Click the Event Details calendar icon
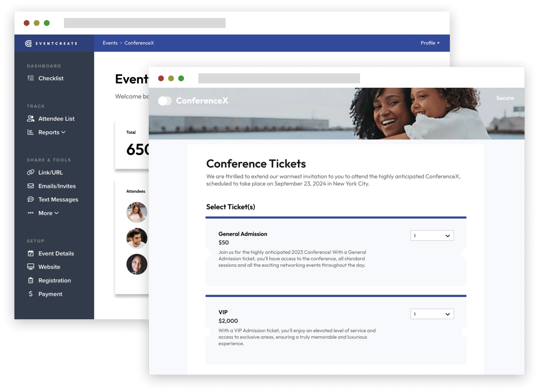 pyautogui.click(x=31, y=253)
